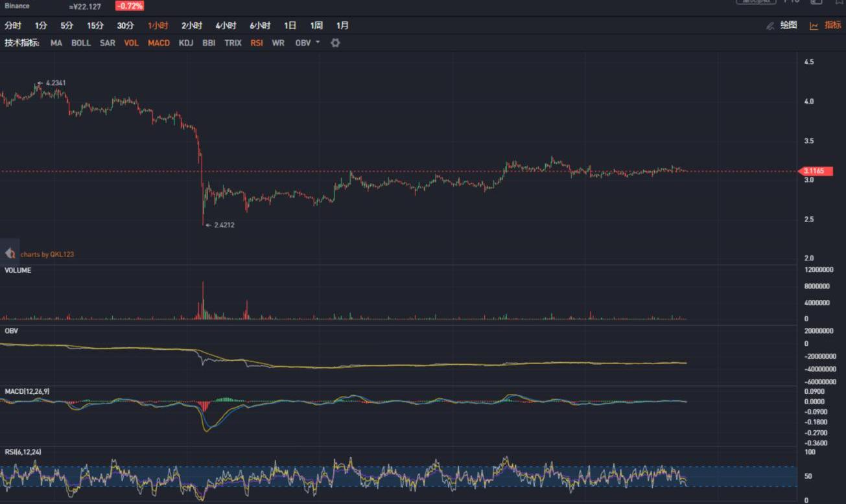The image size is (846, 504).
Task: Click the 指标 indicators button
Action: click(x=832, y=25)
